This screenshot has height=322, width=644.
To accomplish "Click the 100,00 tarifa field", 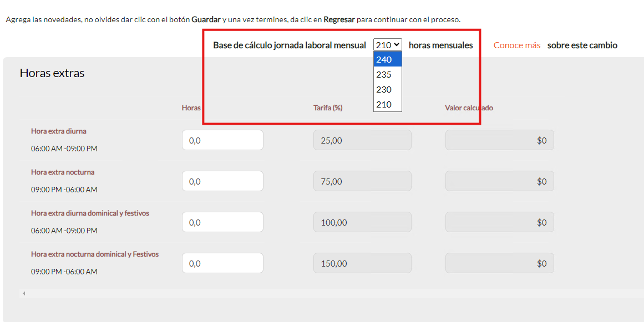I will 362,222.
